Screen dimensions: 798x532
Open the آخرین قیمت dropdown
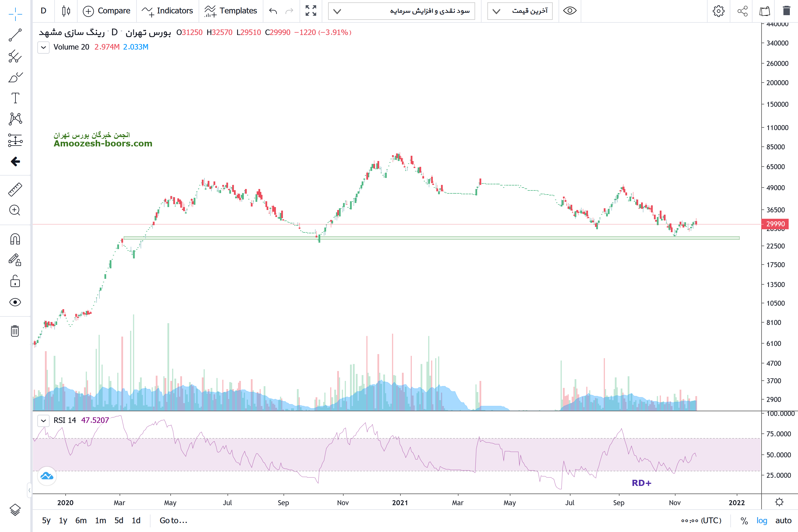pos(520,11)
